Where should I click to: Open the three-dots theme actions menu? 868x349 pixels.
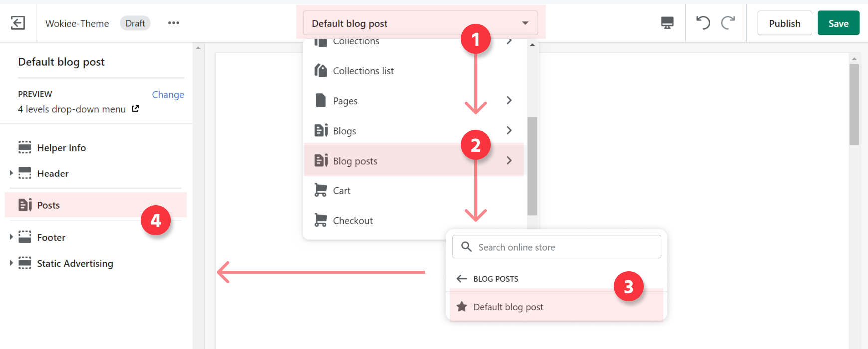click(173, 23)
